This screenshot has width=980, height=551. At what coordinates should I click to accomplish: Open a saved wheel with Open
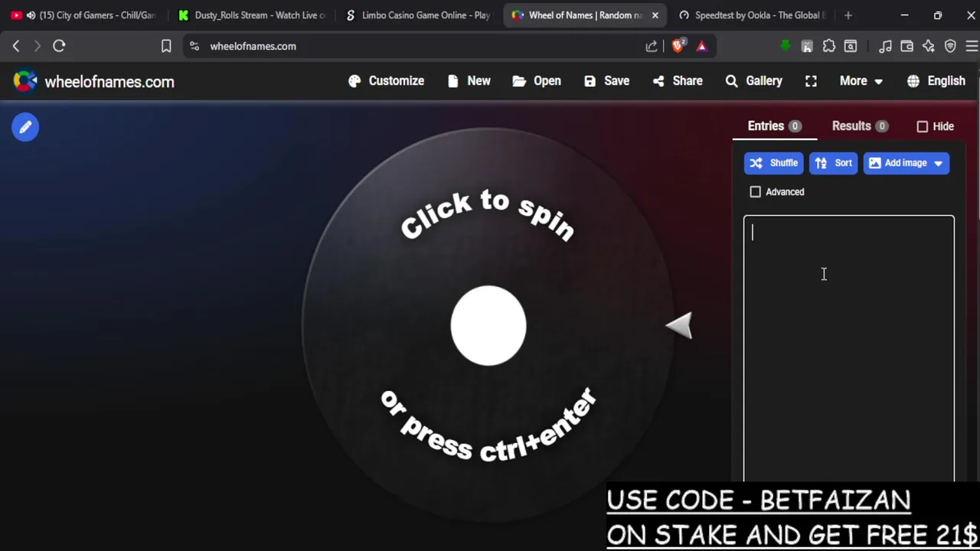[x=537, y=81]
